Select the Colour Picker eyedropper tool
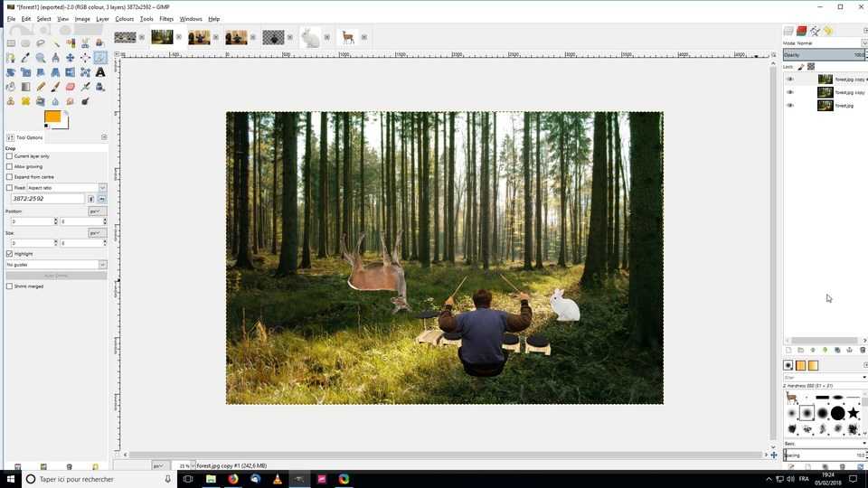 click(x=25, y=58)
